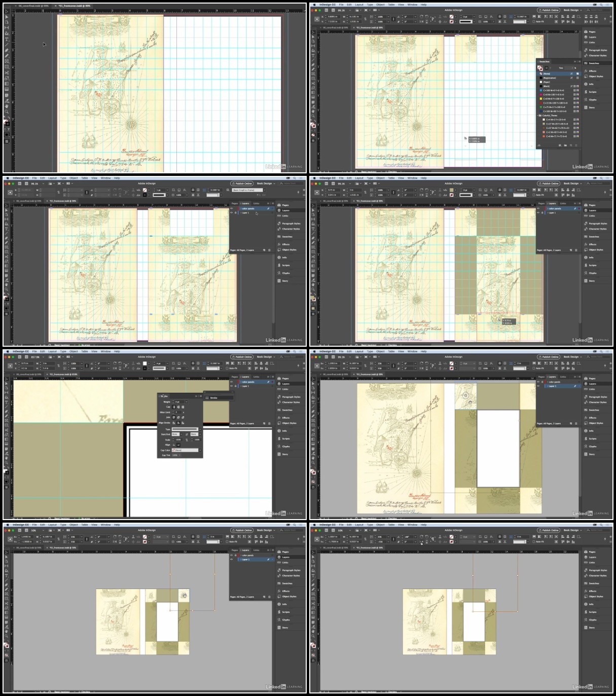Select Rectangle Frame tool in Stroke-panel screenshot
This screenshot has height=696, width=616.
7,420
